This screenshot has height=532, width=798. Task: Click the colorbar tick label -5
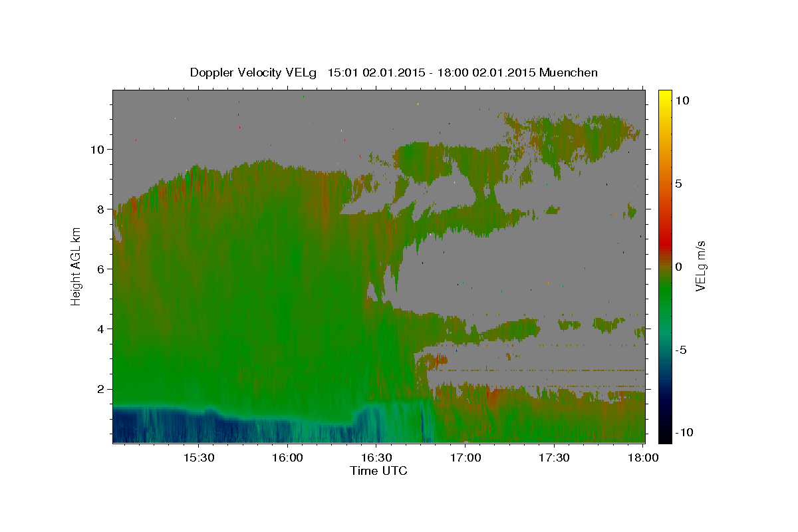[x=682, y=350]
